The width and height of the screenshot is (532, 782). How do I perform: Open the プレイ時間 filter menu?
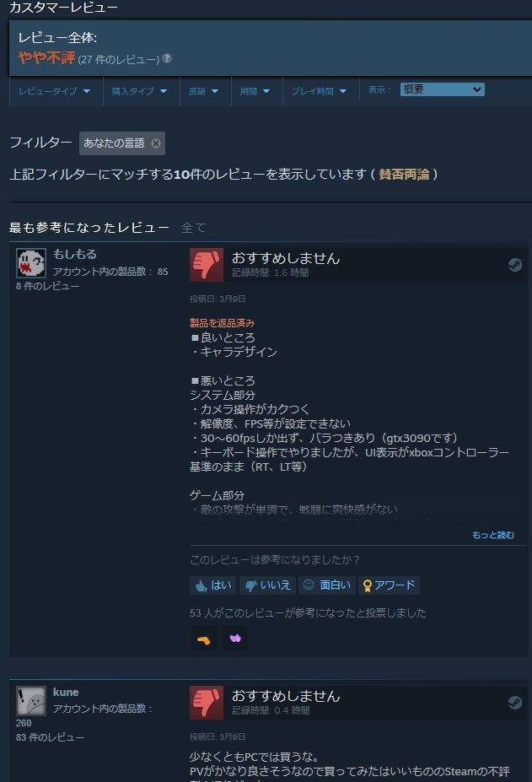[x=319, y=91]
